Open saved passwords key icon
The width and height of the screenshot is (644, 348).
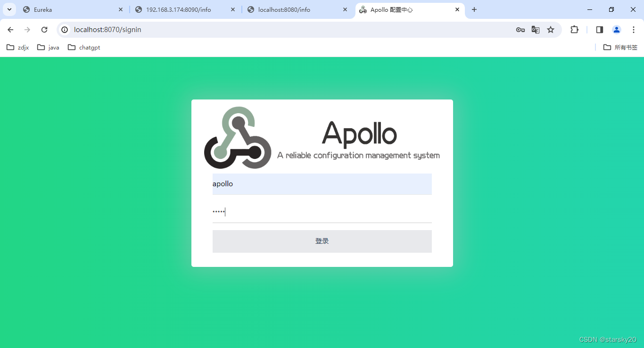click(520, 30)
